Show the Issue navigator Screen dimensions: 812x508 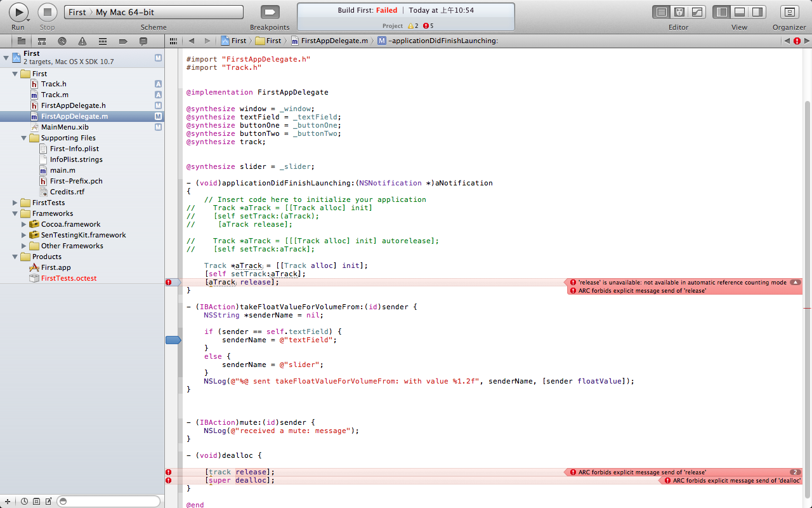(82, 41)
